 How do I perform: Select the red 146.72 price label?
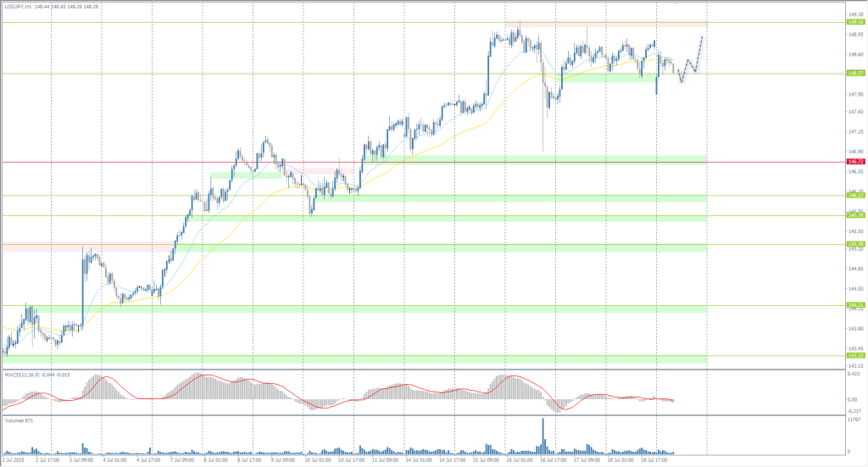pyautogui.click(x=854, y=162)
